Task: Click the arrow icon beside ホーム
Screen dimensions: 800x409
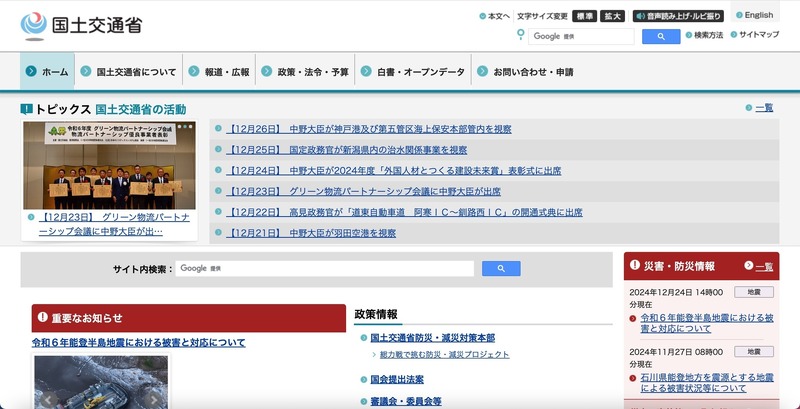Action: coord(32,72)
